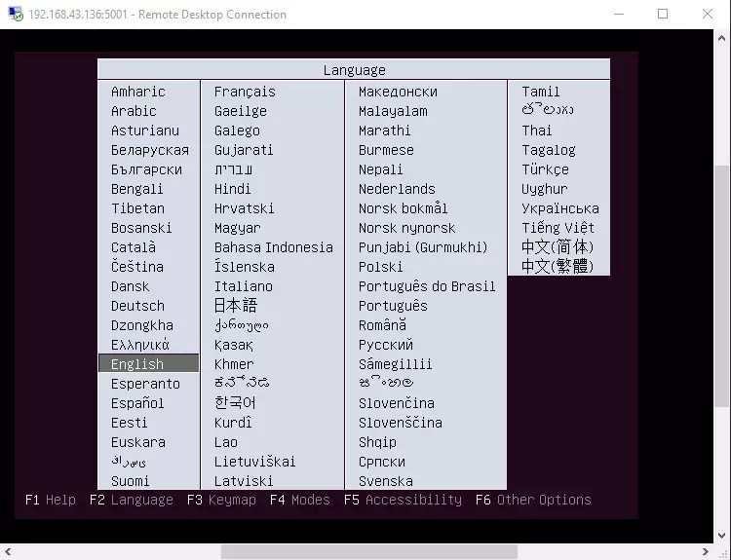
Task: Choose Magyar language
Action: coord(237,228)
